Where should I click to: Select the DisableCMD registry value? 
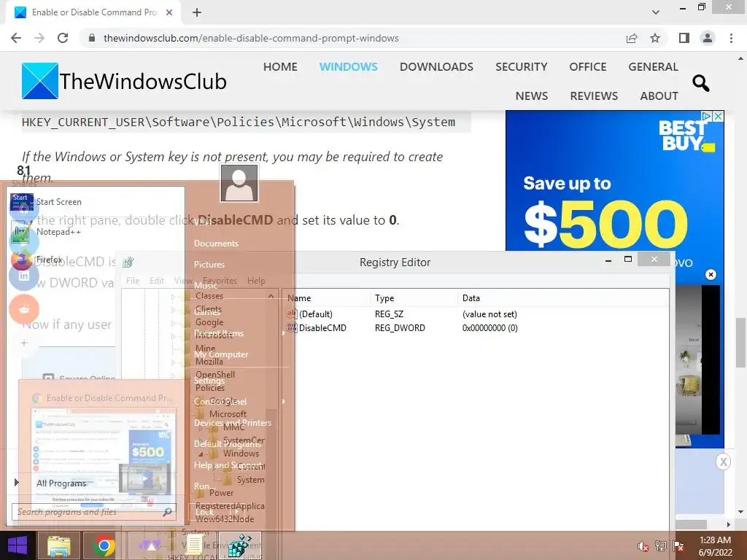pyautogui.click(x=322, y=327)
